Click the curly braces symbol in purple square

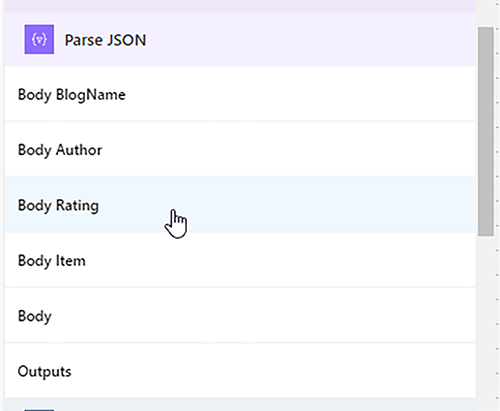39,40
